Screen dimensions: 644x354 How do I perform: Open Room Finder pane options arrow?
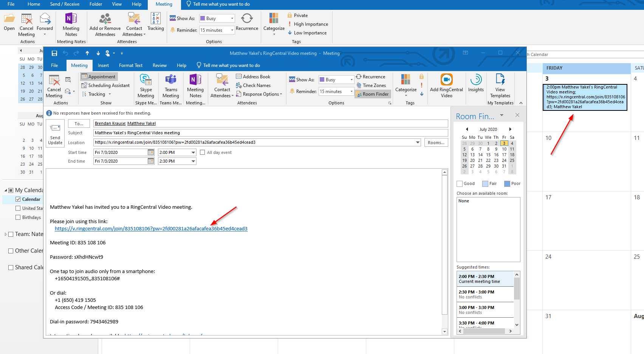tap(502, 115)
